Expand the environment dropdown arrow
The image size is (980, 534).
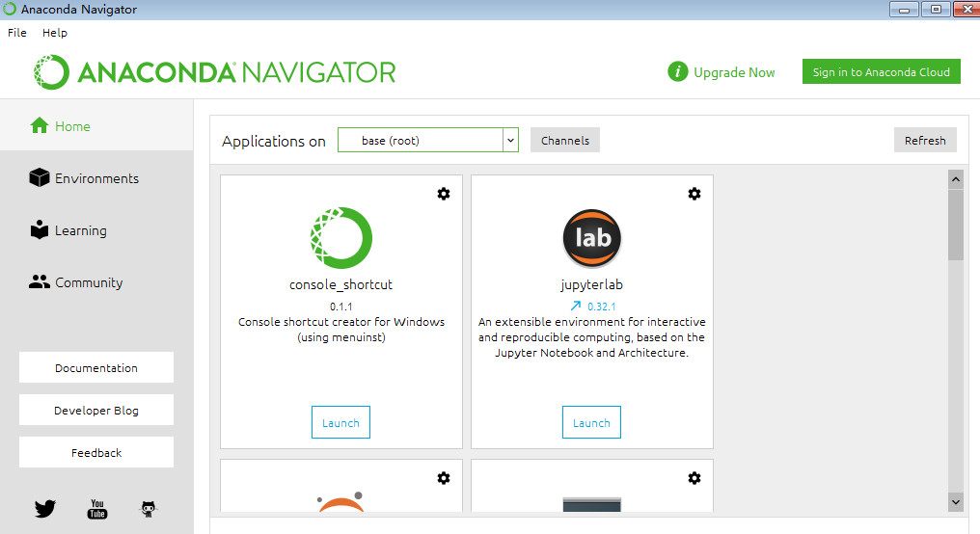click(510, 140)
